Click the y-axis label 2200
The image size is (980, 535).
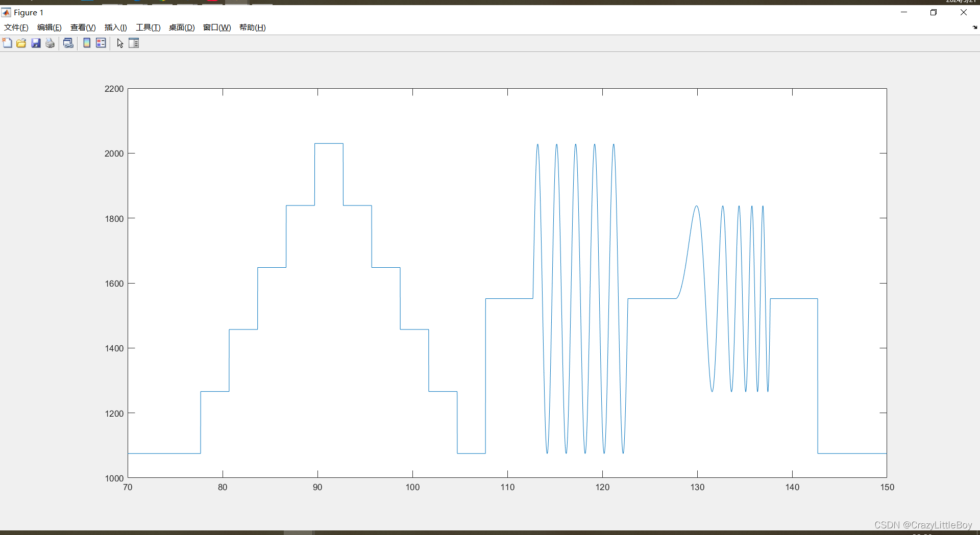[x=114, y=89]
